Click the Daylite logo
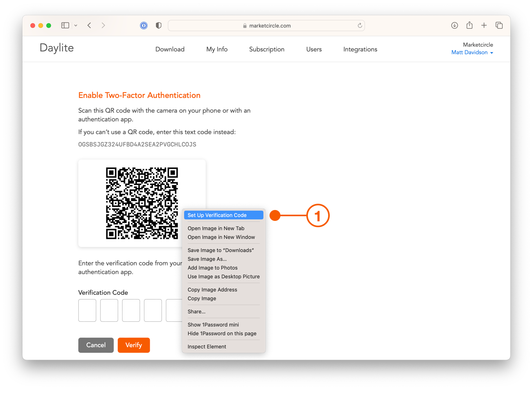The height and width of the screenshot is (409, 532). pos(57,48)
